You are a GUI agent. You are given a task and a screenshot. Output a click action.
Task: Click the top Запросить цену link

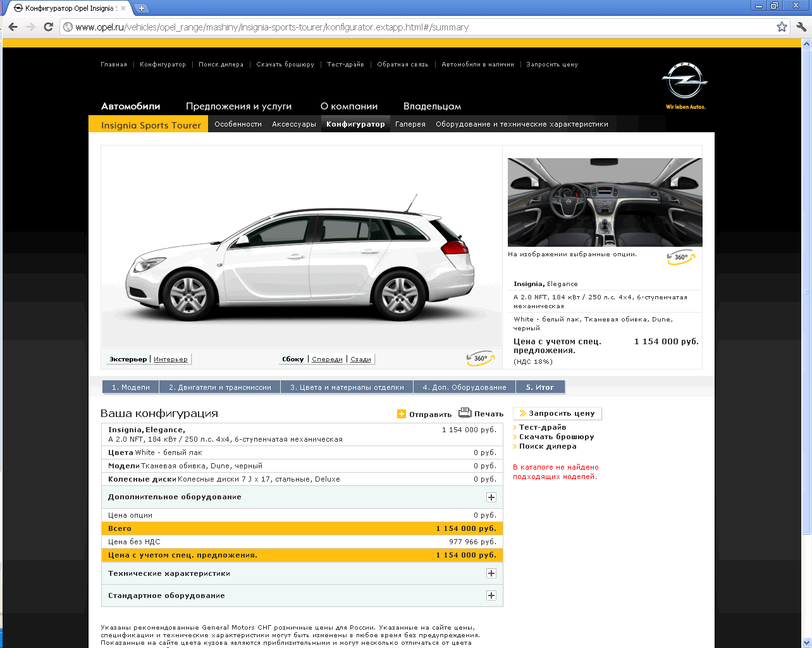click(552, 65)
